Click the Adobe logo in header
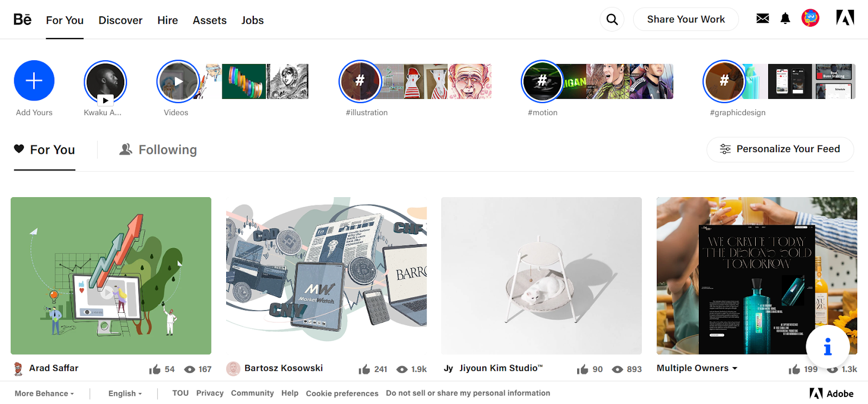 845,18
